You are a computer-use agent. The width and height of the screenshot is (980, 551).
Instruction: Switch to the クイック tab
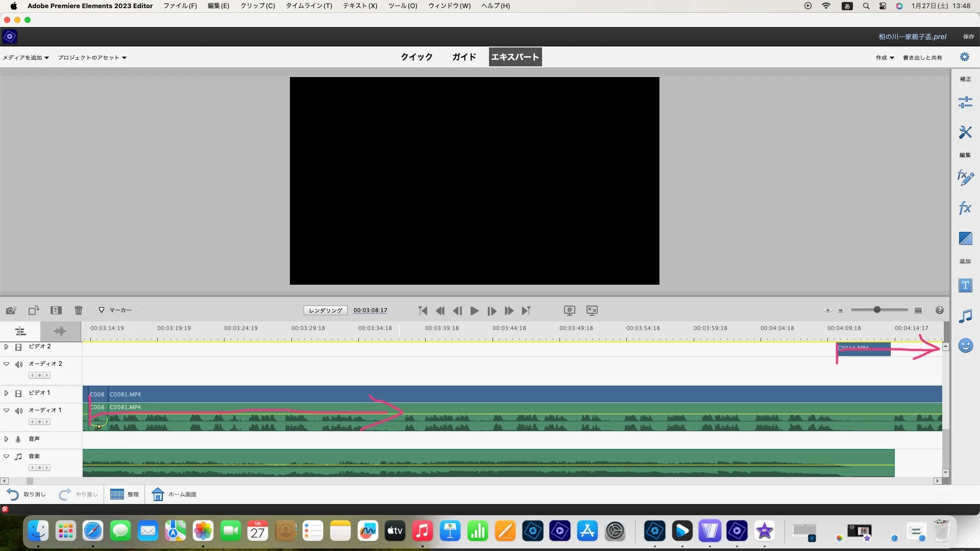tap(416, 57)
